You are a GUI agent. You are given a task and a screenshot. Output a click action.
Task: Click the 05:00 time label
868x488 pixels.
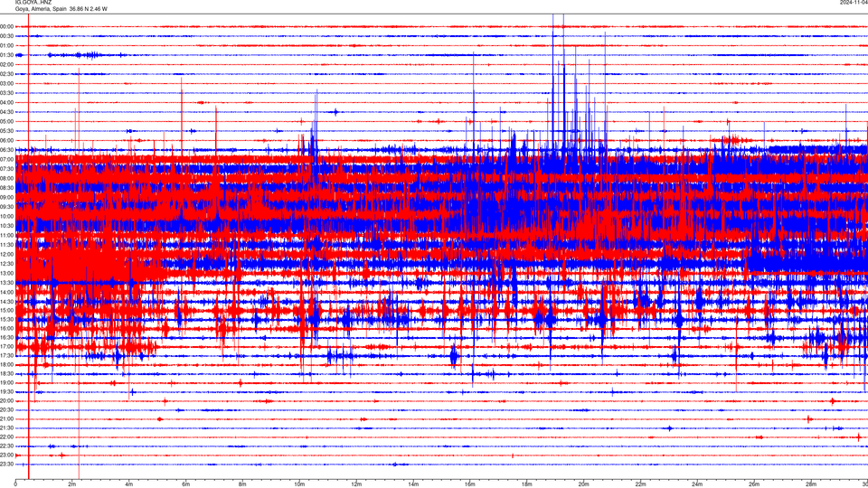point(6,121)
